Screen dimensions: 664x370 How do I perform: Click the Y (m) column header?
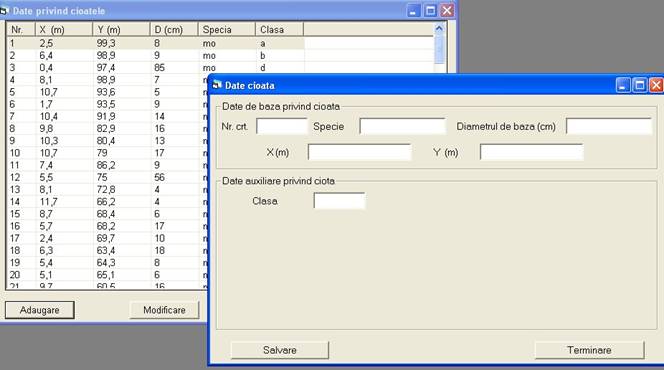[121, 30]
